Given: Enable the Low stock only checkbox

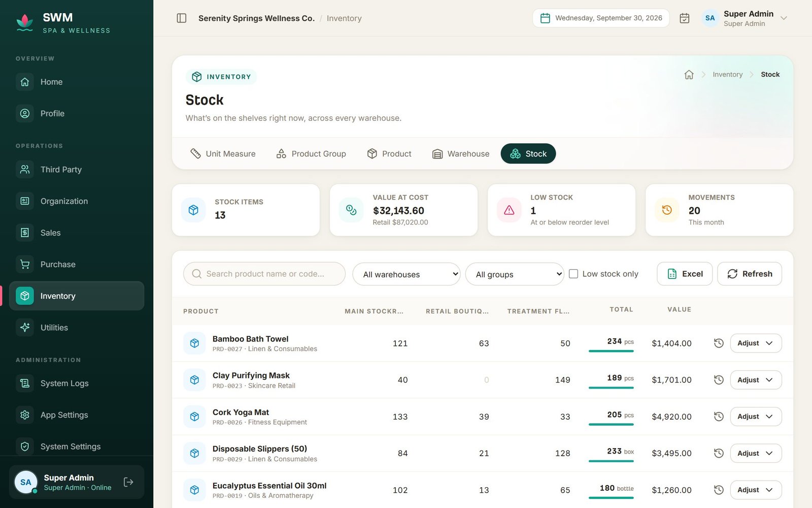Looking at the screenshot, I should (573, 274).
